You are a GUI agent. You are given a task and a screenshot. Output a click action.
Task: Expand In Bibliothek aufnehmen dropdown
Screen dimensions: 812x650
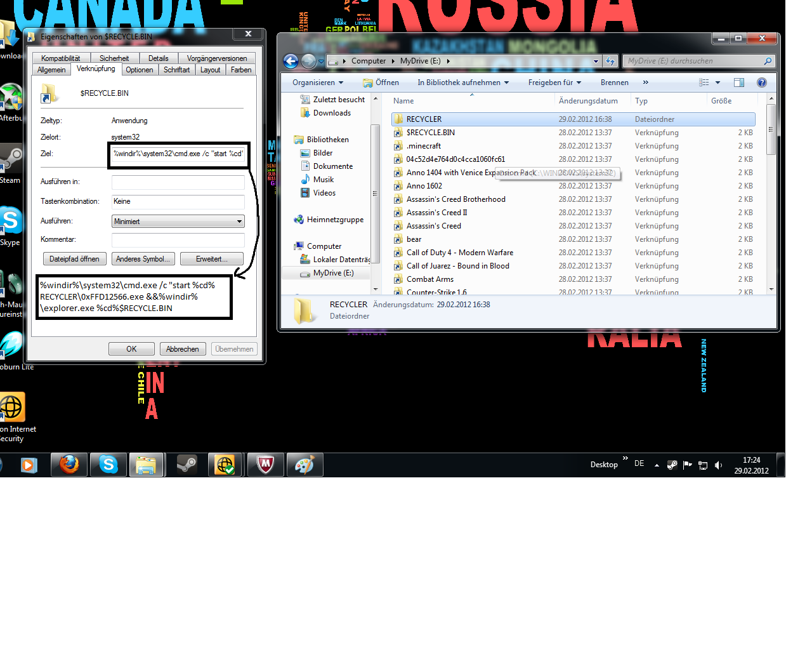coord(463,83)
